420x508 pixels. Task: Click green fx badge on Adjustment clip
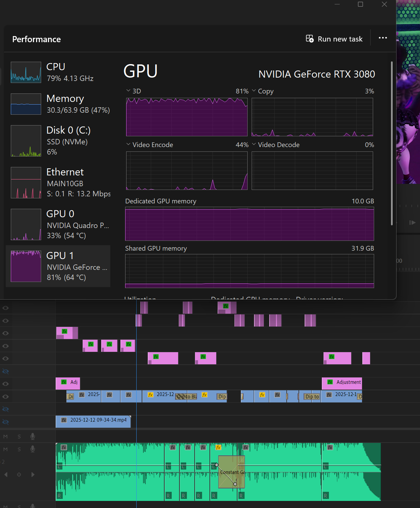click(330, 382)
